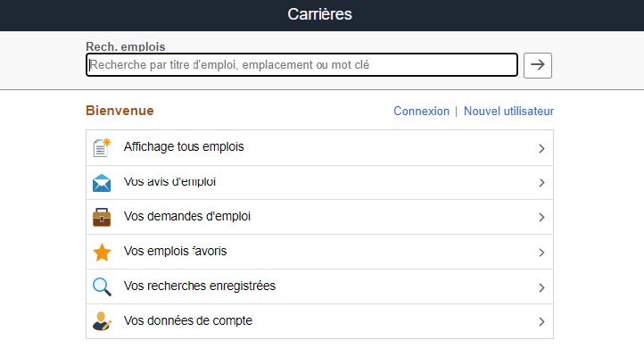Expand chevron on Vos demandes d'emploi row
This screenshot has height=357, width=644.
(x=541, y=218)
